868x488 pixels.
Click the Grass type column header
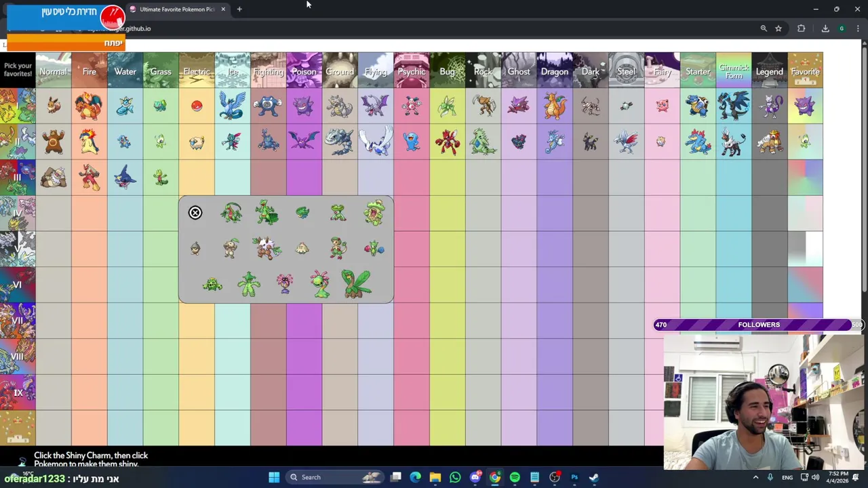point(161,70)
